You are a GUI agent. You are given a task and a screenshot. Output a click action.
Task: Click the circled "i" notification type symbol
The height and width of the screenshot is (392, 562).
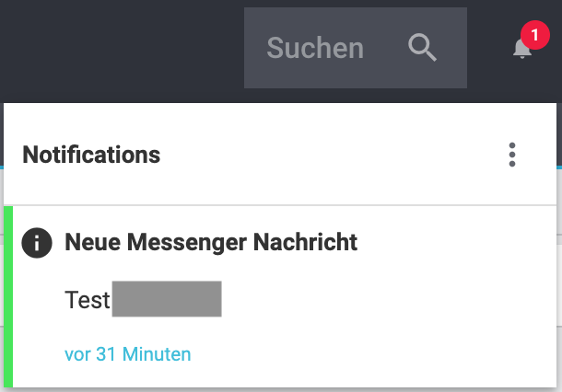[37, 243]
